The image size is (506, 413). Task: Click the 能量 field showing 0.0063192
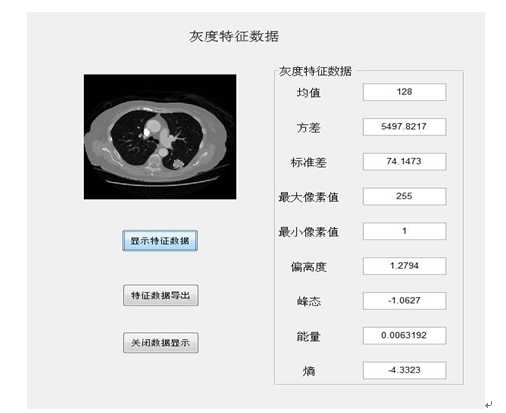tap(404, 335)
